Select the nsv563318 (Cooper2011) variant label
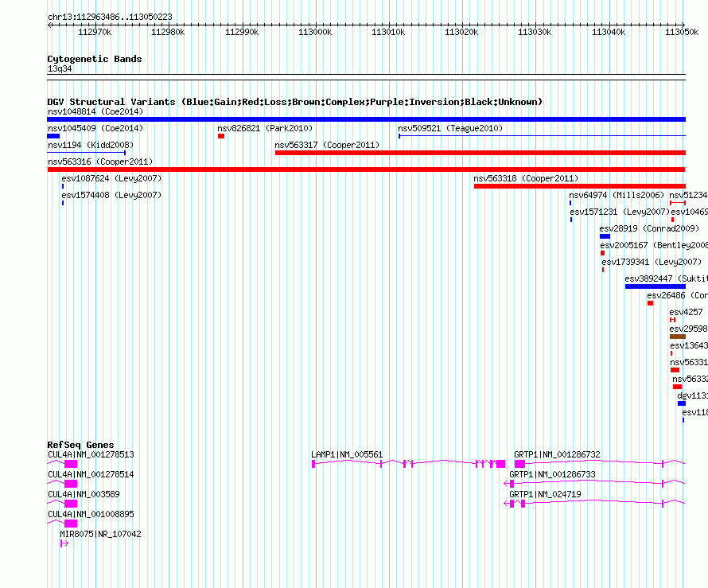Screen dimensions: 708x588 [x=526, y=178]
